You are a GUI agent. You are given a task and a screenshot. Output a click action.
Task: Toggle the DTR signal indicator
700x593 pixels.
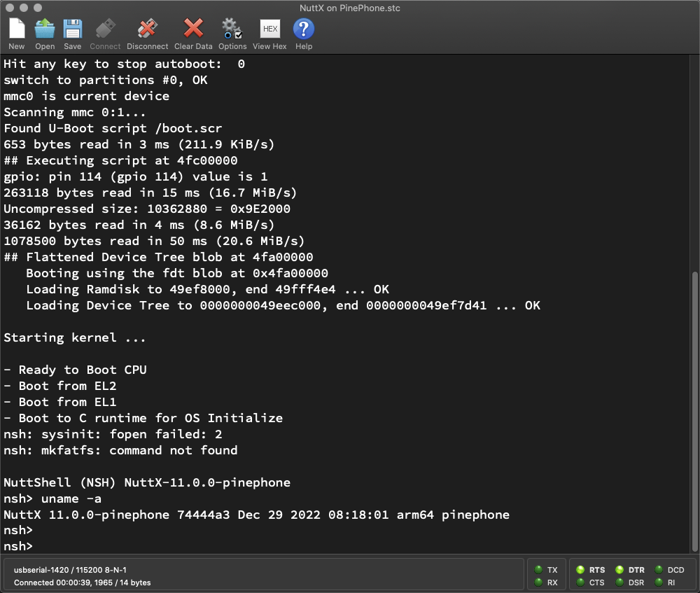click(x=620, y=570)
